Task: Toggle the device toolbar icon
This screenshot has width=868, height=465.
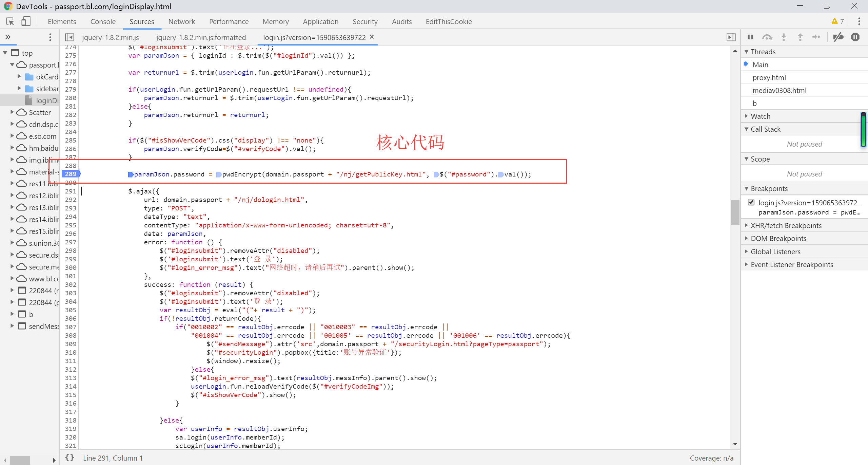Action: 26,21
